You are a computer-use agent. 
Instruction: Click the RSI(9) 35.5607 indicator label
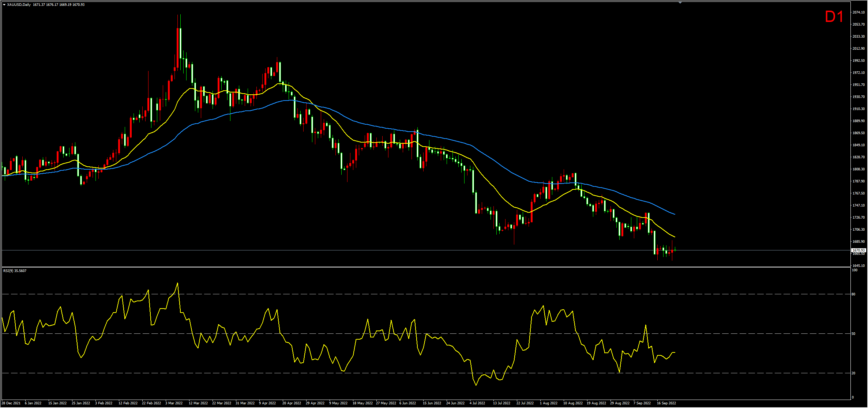(x=15, y=271)
